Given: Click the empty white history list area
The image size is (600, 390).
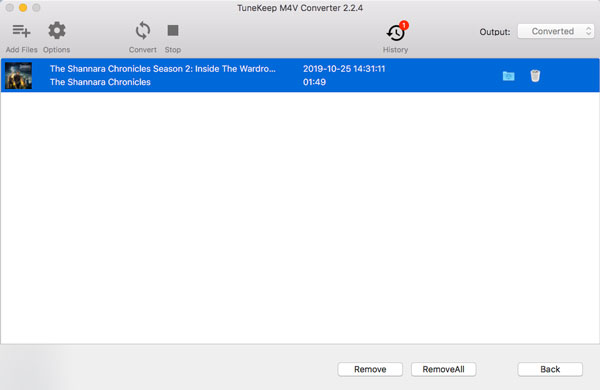Looking at the screenshot, I should tap(300, 217).
